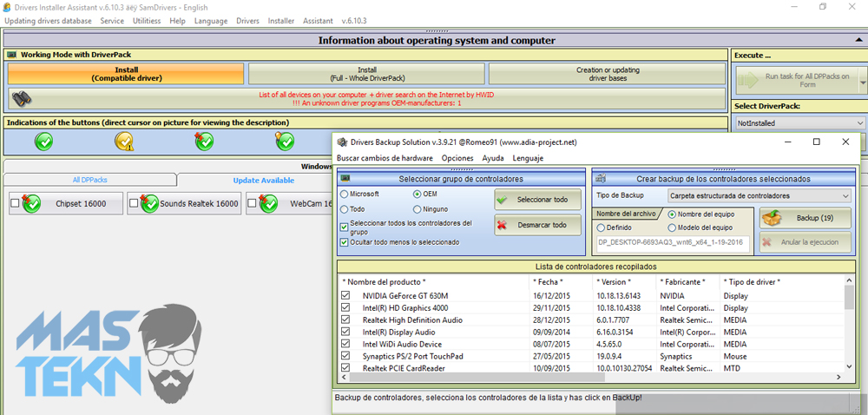Click the Tipo de driver column header

coord(752,281)
